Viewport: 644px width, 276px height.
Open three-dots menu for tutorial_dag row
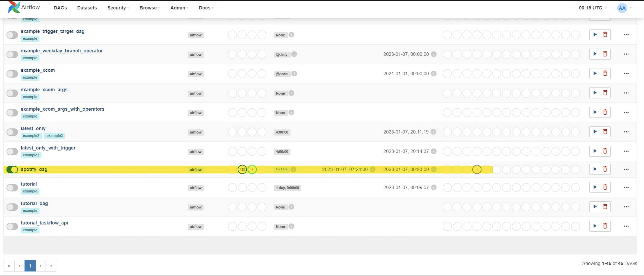click(x=626, y=207)
